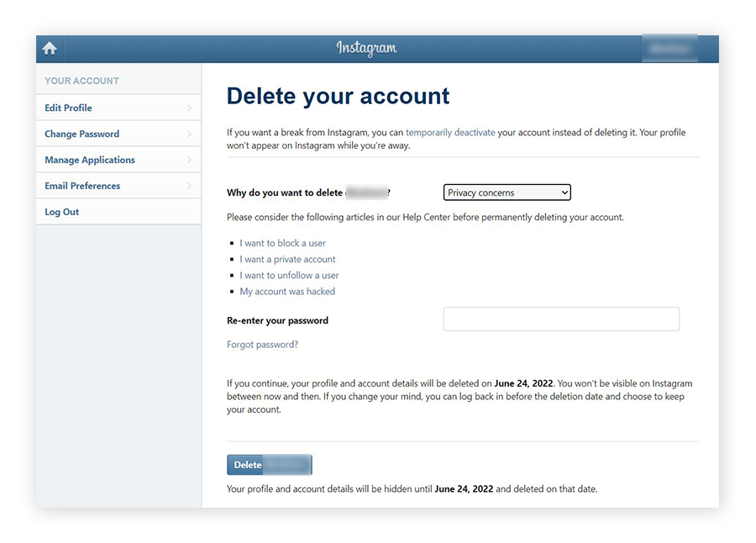Click the home icon in the navbar
The image size is (756, 543).
tap(49, 48)
